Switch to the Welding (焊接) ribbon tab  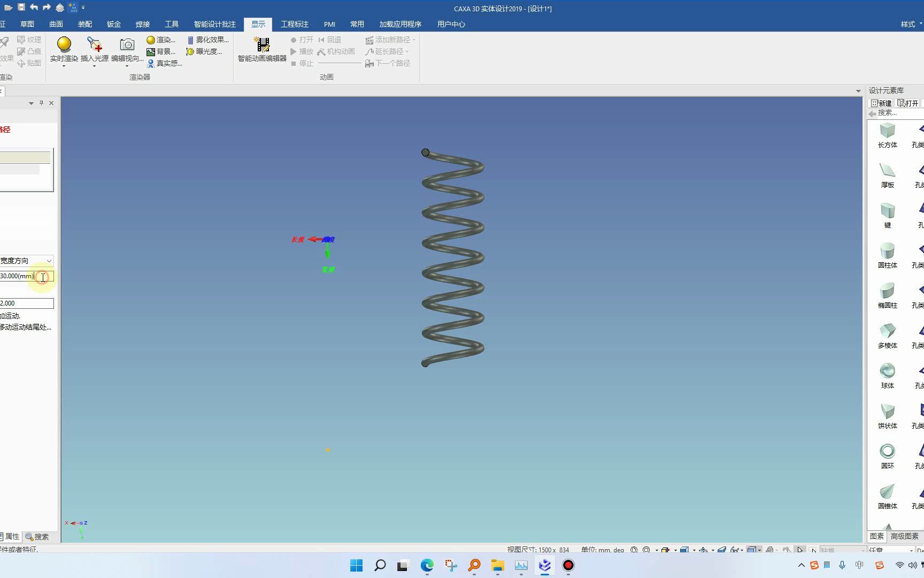click(143, 24)
